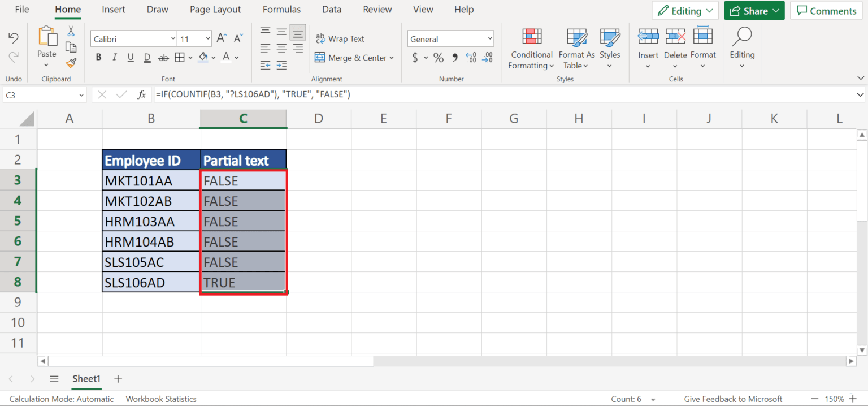Switch to the Review tab
Image resolution: width=868 pixels, height=406 pixels.
[x=377, y=10]
